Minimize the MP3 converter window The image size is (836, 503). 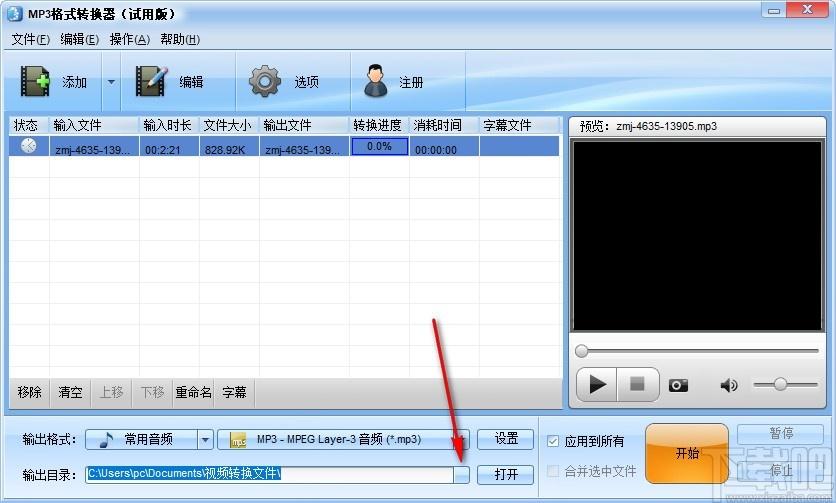pos(774,10)
